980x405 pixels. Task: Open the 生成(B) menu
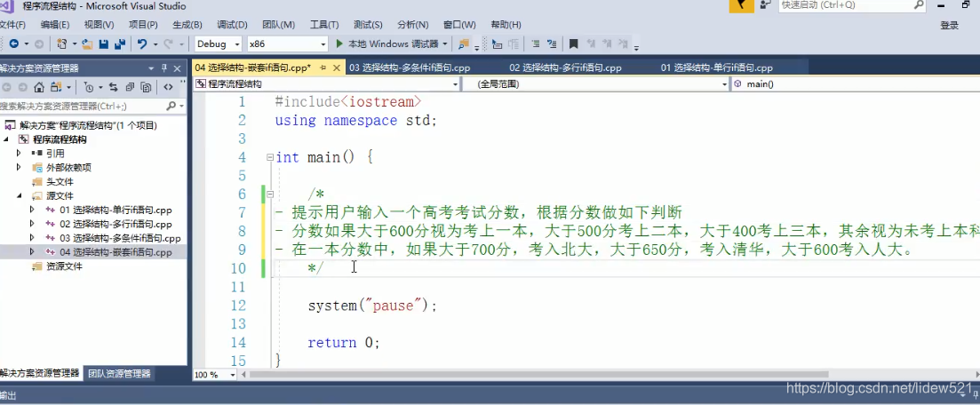(x=187, y=25)
